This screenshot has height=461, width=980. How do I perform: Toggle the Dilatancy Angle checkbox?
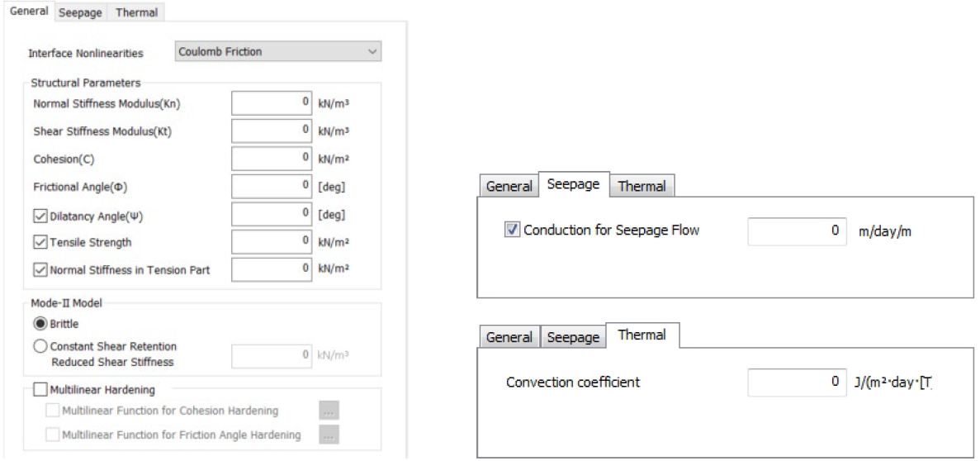point(40,216)
